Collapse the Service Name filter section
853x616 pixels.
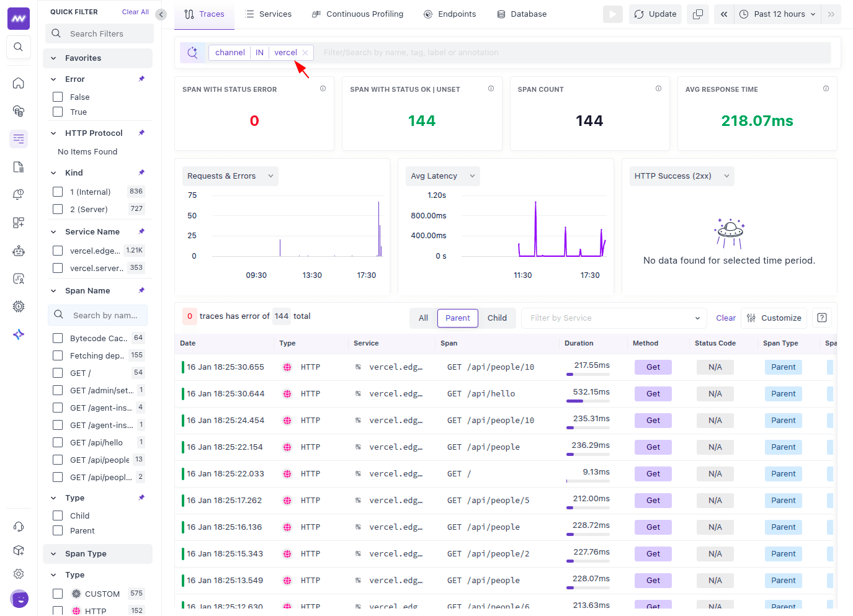[53, 231]
